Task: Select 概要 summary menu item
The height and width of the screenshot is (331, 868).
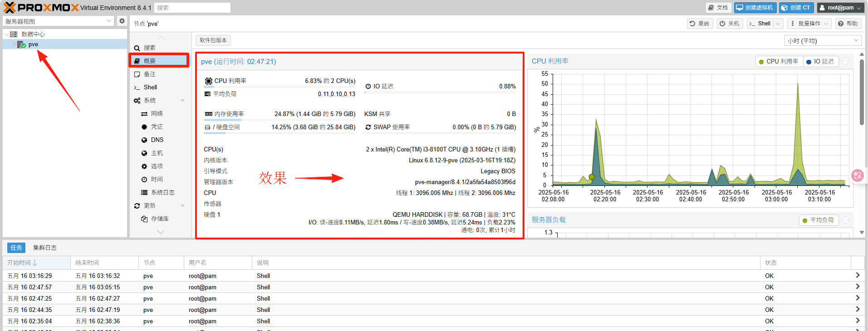Action: [x=160, y=61]
